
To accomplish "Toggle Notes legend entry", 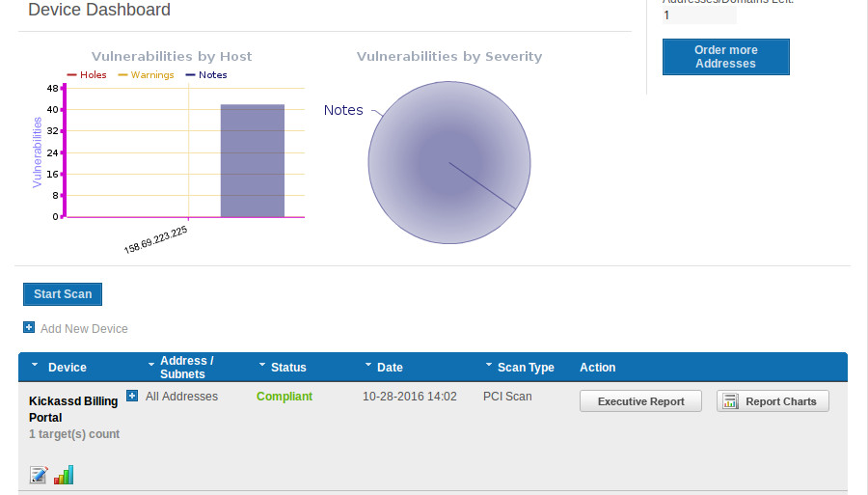I will [206, 74].
